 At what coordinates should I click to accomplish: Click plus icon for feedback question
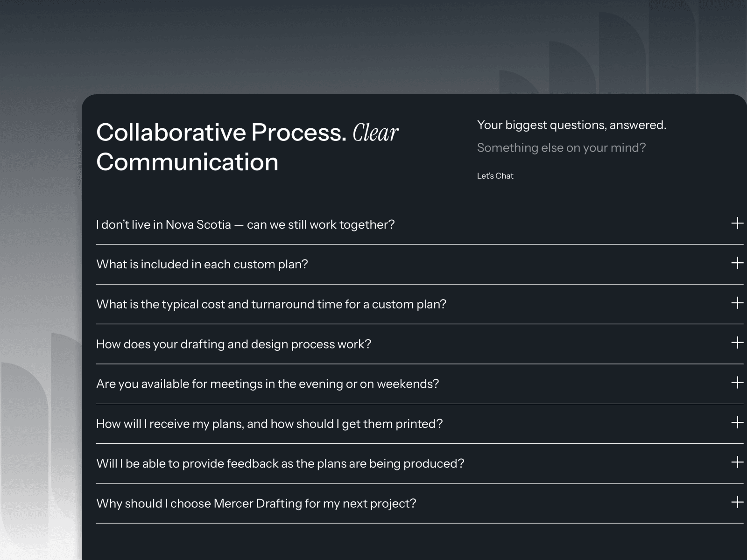point(737,462)
